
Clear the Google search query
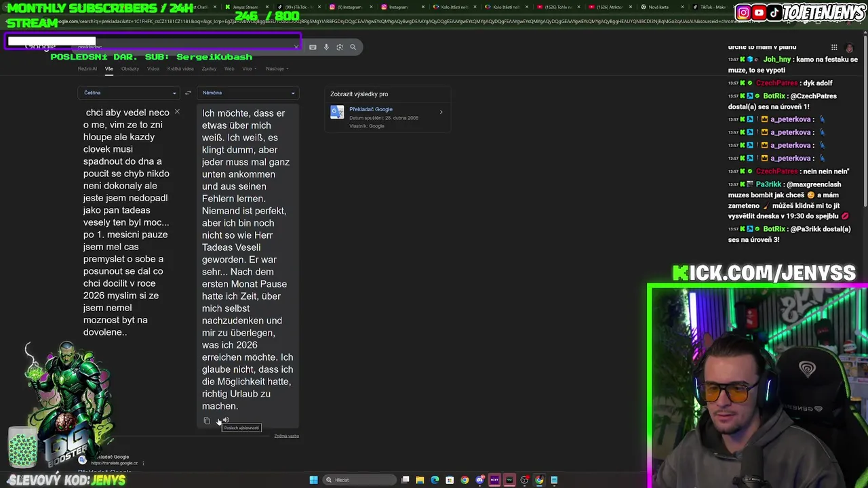tap(296, 47)
